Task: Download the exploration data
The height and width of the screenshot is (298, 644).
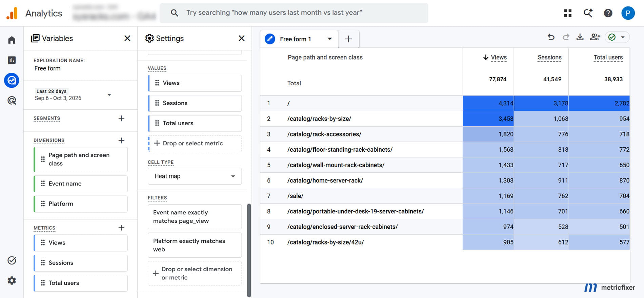Action: pos(580,37)
